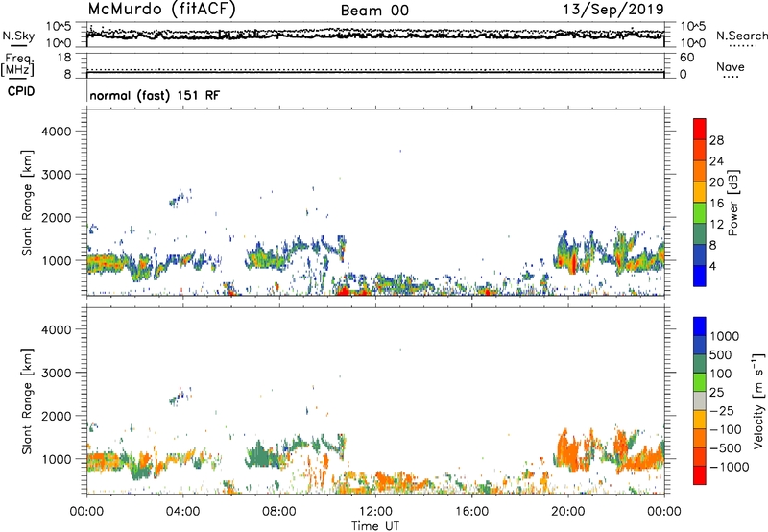This screenshot has width=768, height=532.
Task: Pick the gray -25 to 25 velocity band
Action: tap(700, 400)
